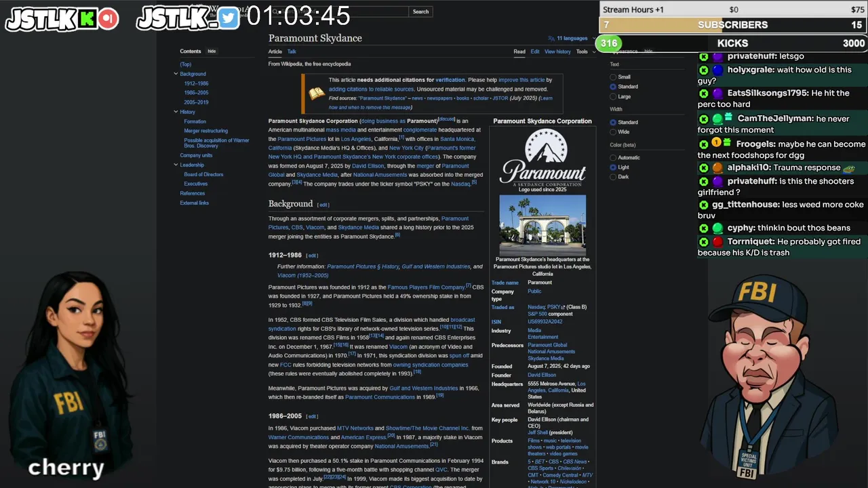Viewport: 868px width, 488px height.
Task: Click the Subscribers goal progress bar
Action: (733, 25)
